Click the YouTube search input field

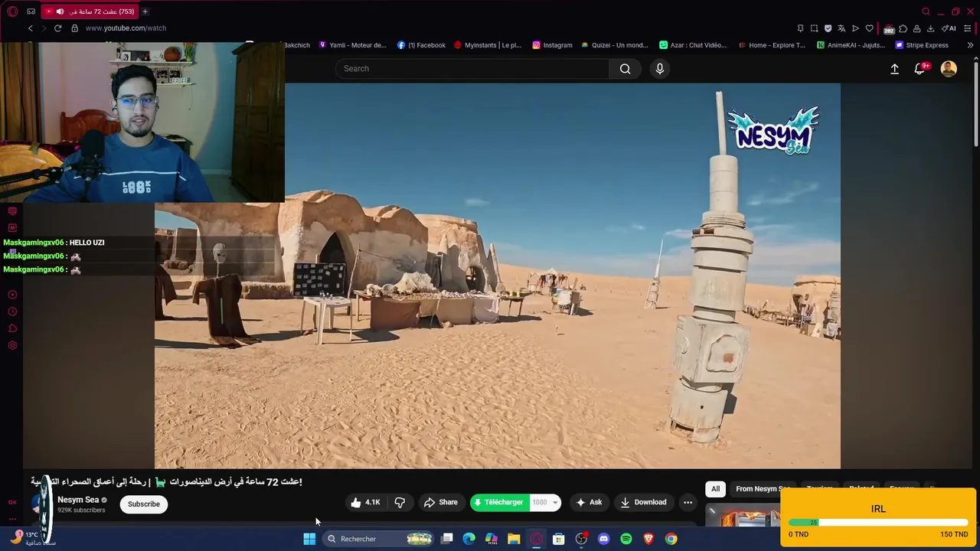click(472, 69)
